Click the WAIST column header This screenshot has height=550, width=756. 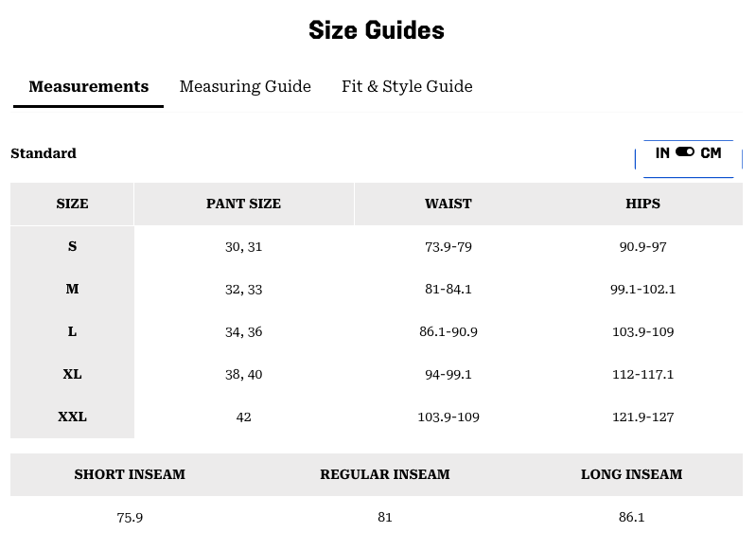448,204
